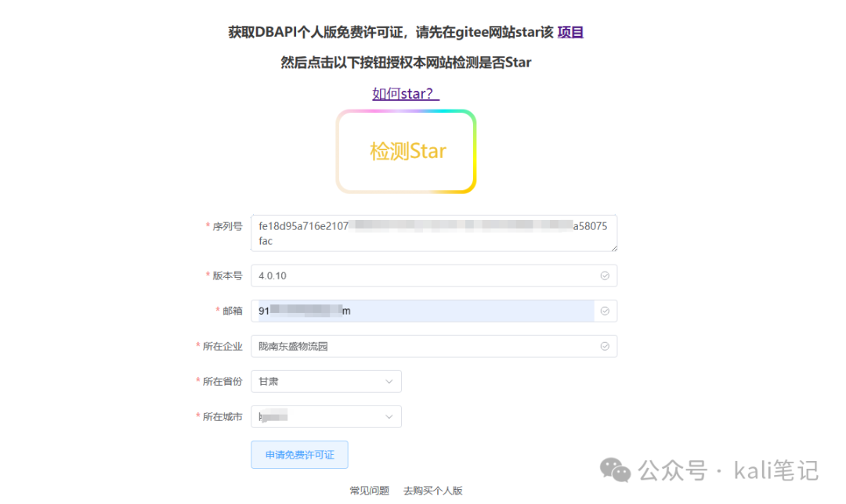Screen dimensions: 846x504
Task: Open the 去购买个人版 purchase link
Action: point(432,491)
